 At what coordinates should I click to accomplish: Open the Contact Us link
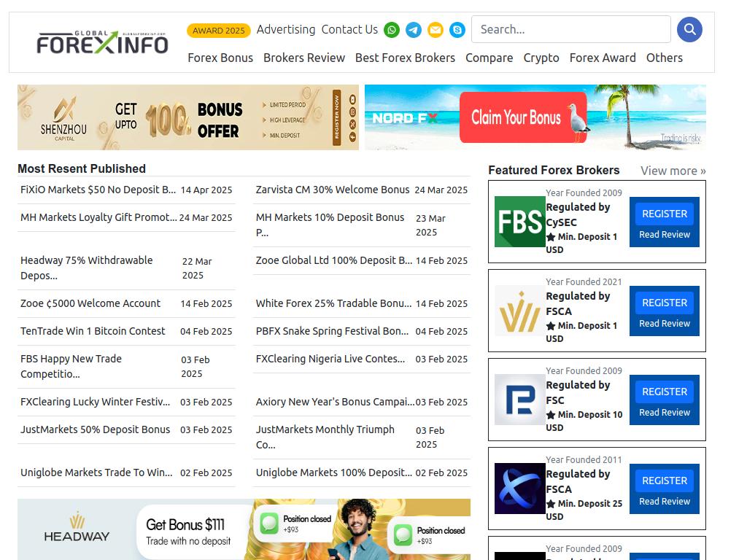click(x=349, y=29)
